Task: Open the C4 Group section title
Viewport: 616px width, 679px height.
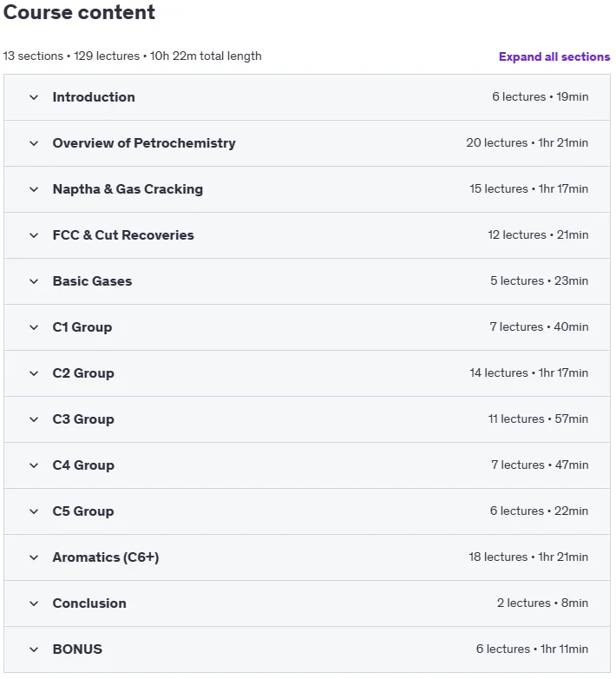Action: [x=83, y=465]
